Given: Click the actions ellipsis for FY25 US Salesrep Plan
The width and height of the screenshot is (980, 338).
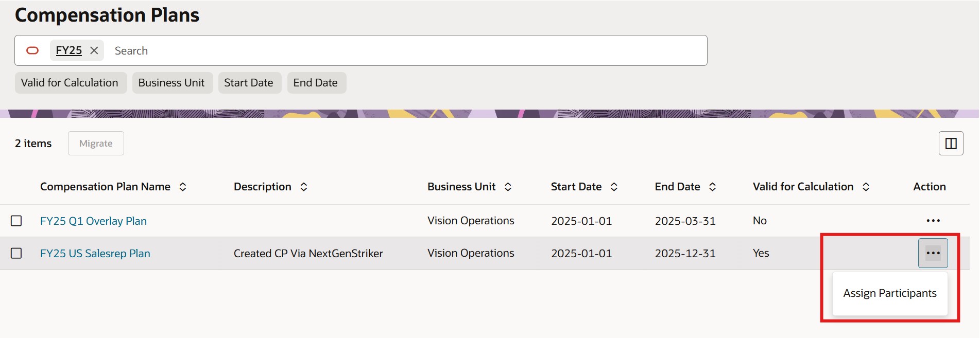Looking at the screenshot, I should 933,253.
